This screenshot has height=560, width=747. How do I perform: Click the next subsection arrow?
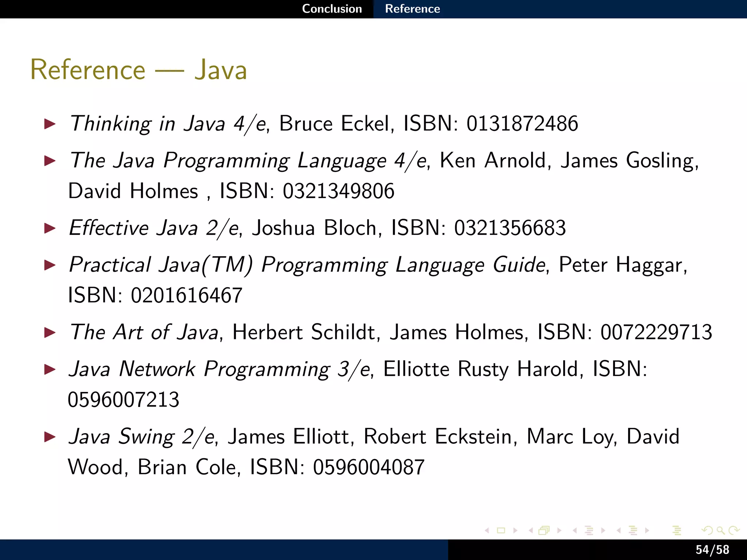click(603, 530)
